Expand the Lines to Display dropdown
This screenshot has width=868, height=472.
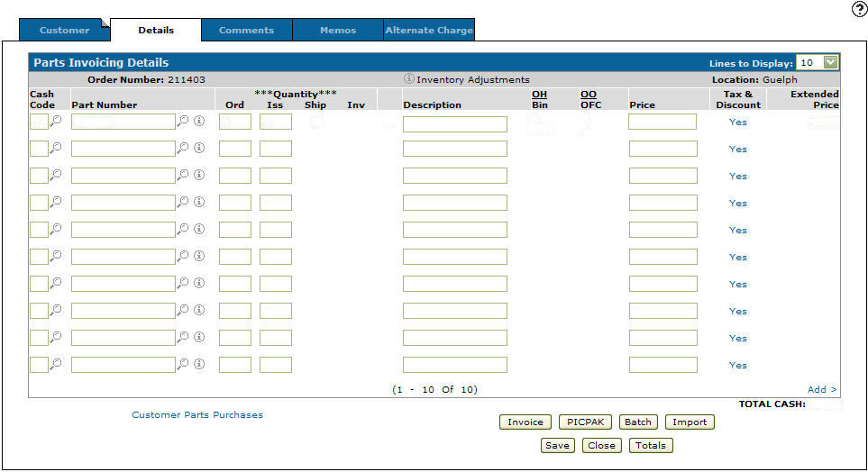point(830,63)
